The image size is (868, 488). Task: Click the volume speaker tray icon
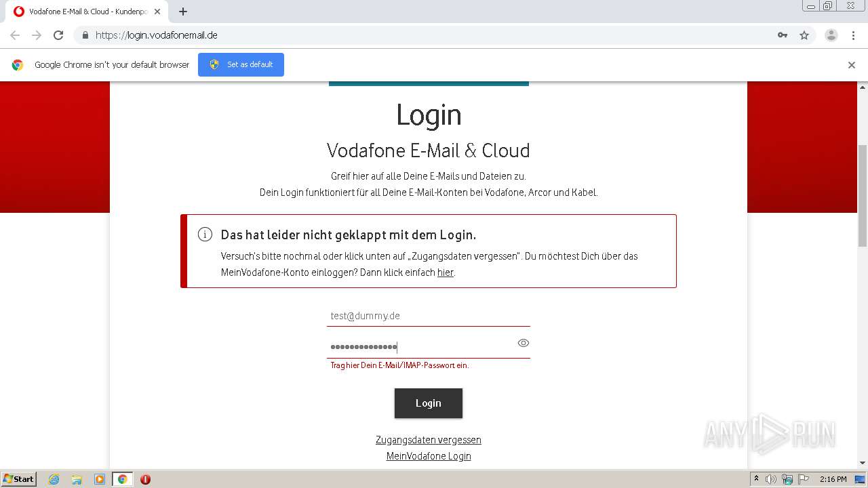pos(771,479)
